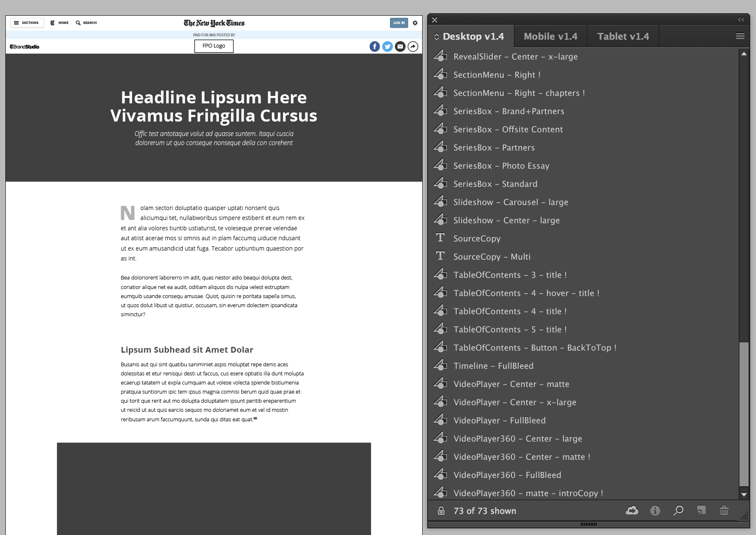Select SectionMenu – Right – chapters ! item
This screenshot has height=535, width=756.
[x=582, y=93]
